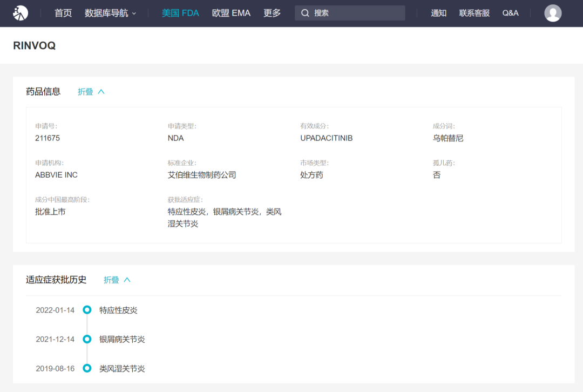Select application number 211675
583x392 pixels.
(x=48, y=138)
